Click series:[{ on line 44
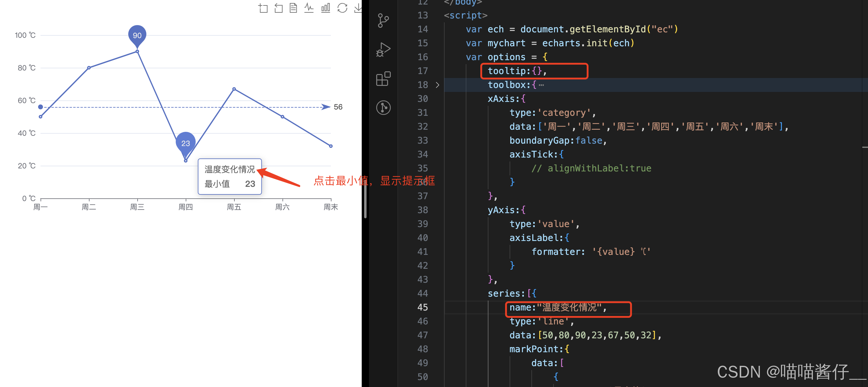This screenshot has width=868, height=387. click(x=512, y=294)
